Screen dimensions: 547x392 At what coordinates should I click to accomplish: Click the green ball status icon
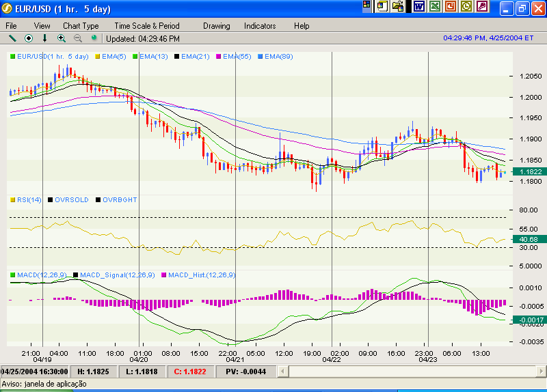point(94,38)
